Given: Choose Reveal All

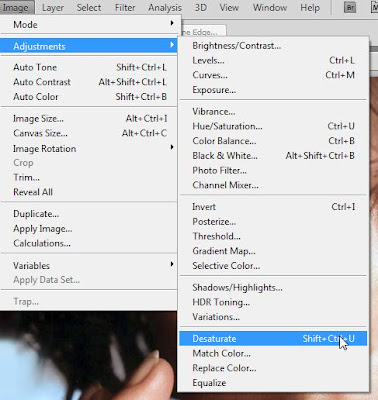Looking at the screenshot, I should (89, 192).
